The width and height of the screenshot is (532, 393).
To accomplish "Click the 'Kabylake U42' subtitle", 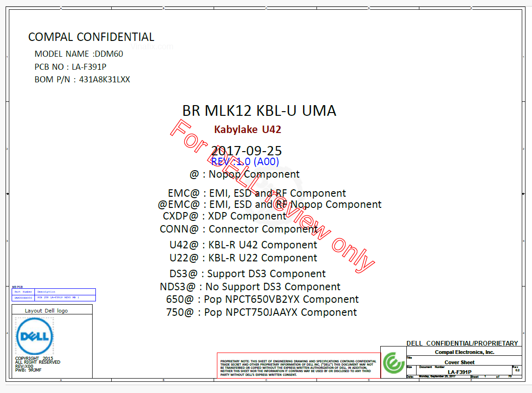I will coord(248,130).
